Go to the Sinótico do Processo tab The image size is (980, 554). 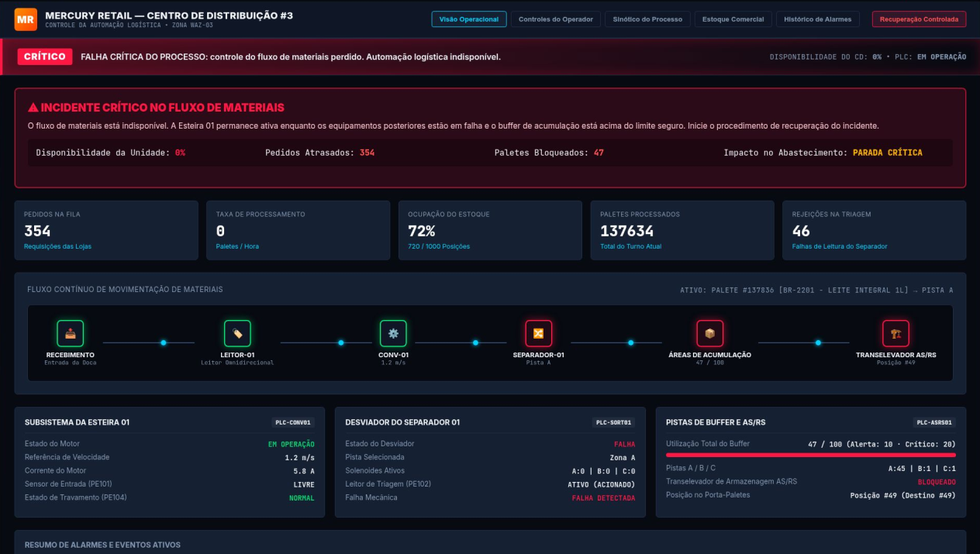pyautogui.click(x=647, y=19)
